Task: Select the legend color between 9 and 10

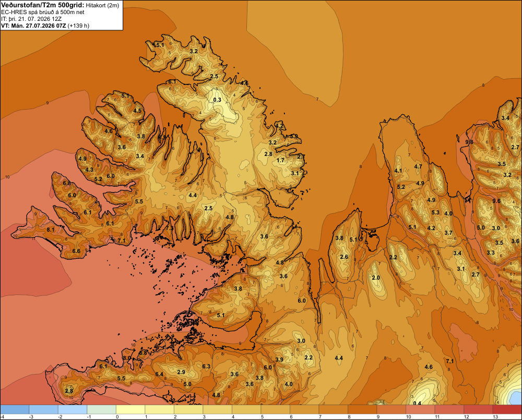Action: click(391, 410)
